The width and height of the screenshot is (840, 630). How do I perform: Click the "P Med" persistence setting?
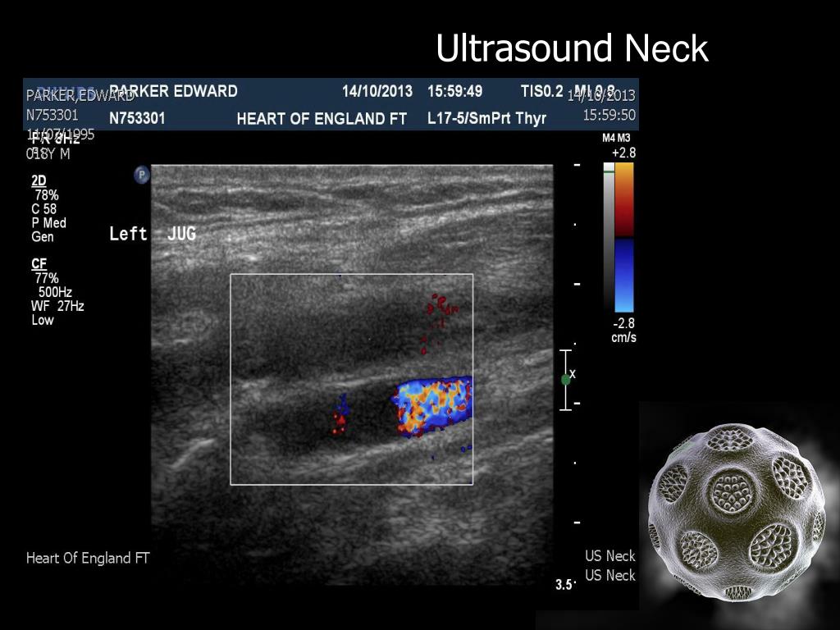point(48,223)
